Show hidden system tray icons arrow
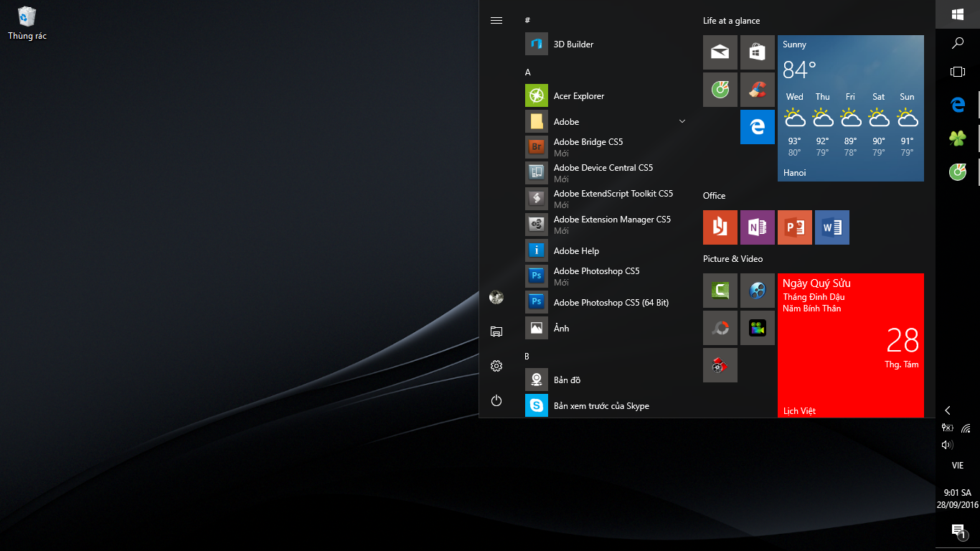The width and height of the screenshot is (980, 551). pos(948,410)
